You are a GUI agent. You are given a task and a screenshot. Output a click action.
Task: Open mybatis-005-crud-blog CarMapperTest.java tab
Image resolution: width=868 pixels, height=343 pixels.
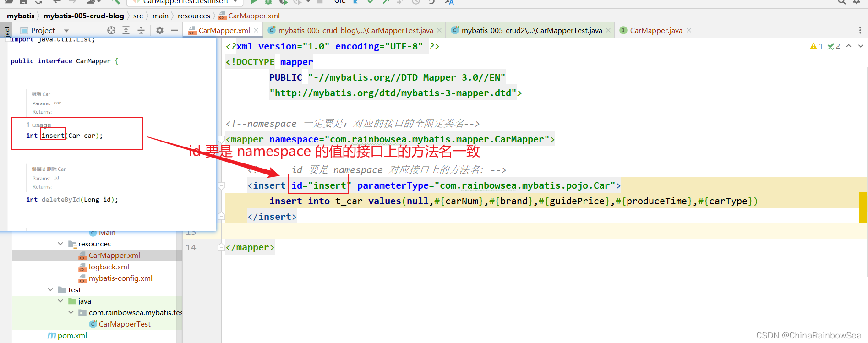(x=355, y=30)
